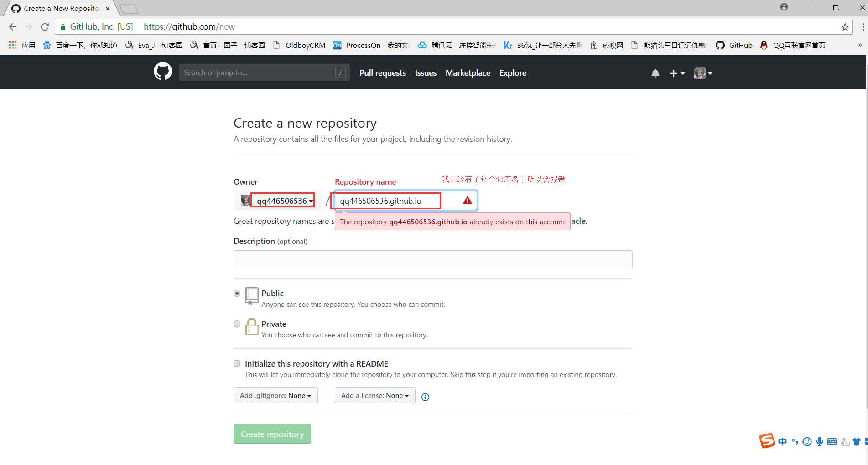Open the 虎嗅网 bookmark
868x465 pixels.
tap(607, 45)
